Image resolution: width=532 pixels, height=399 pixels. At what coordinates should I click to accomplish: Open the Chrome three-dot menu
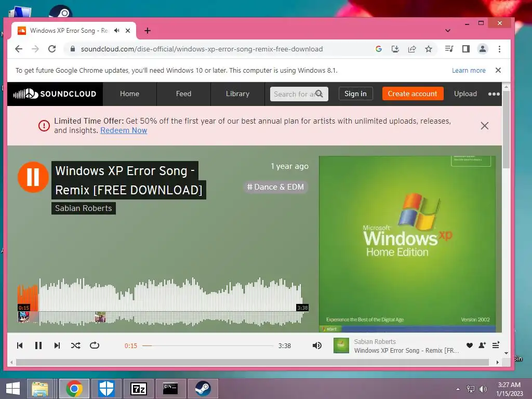tap(499, 49)
